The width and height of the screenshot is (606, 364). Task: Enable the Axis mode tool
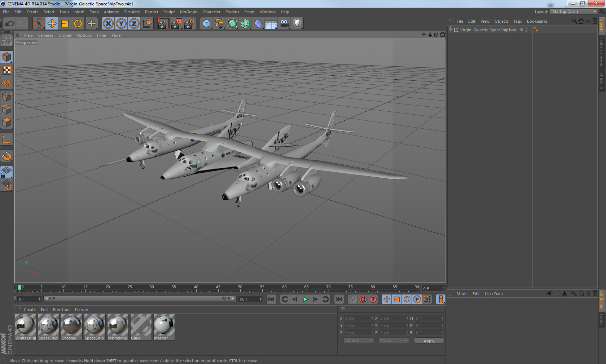(x=6, y=139)
